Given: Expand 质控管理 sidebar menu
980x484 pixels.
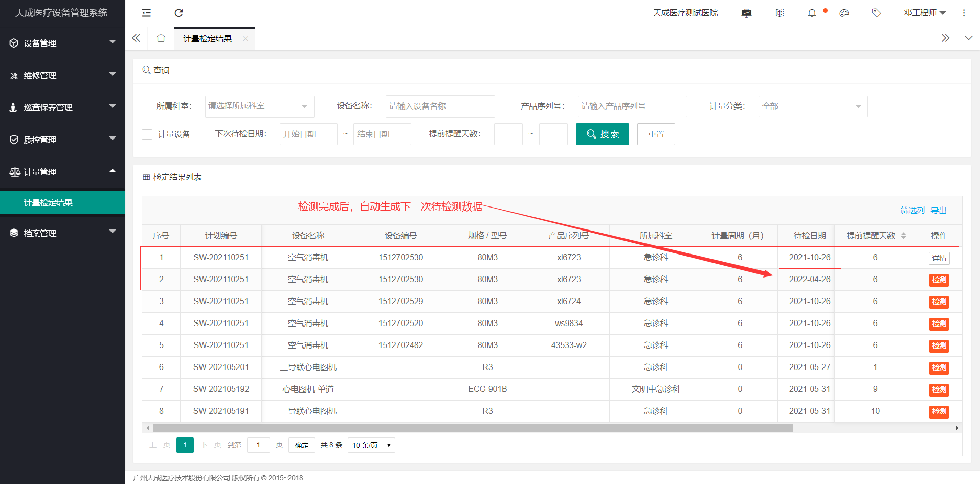Looking at the screenshot, I should pyautogui.click(x=62, y=140).
